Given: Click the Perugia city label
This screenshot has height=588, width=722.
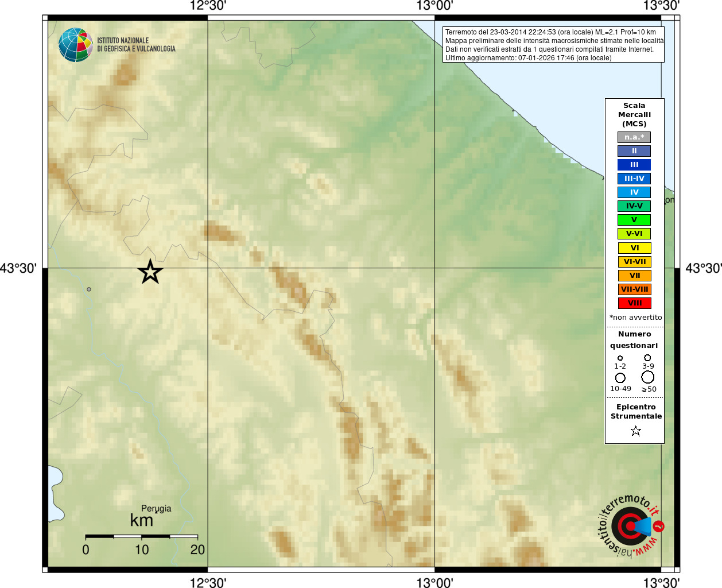Looking at the screenshot, I should pos(156,509).
